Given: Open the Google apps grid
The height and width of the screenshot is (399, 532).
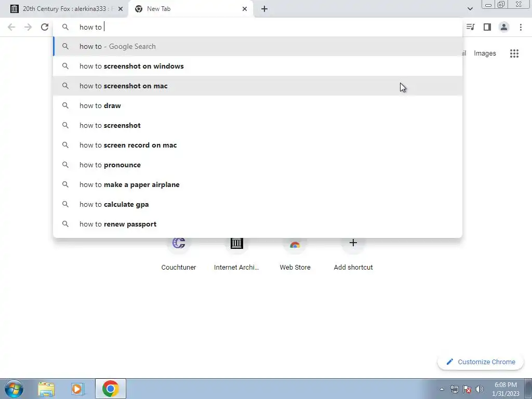Looking at the screenshot, I should pyautogui.click(x=514, y=54).
